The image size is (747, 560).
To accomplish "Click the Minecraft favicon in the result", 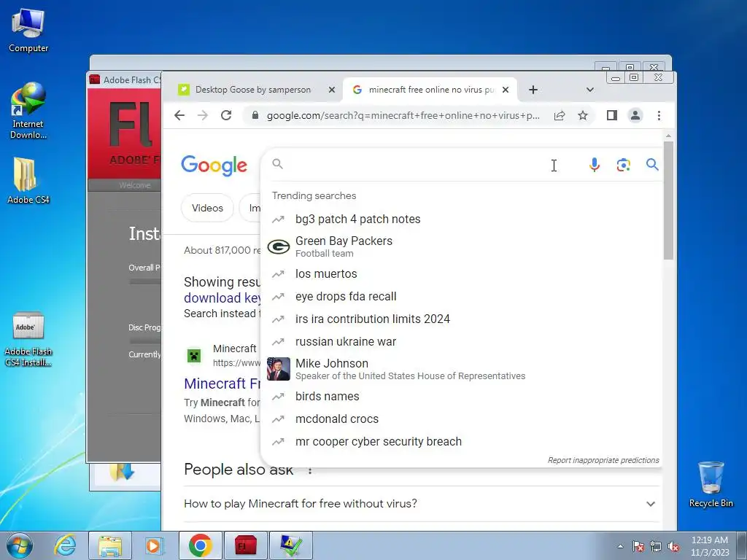I will [x=194, y=356].
